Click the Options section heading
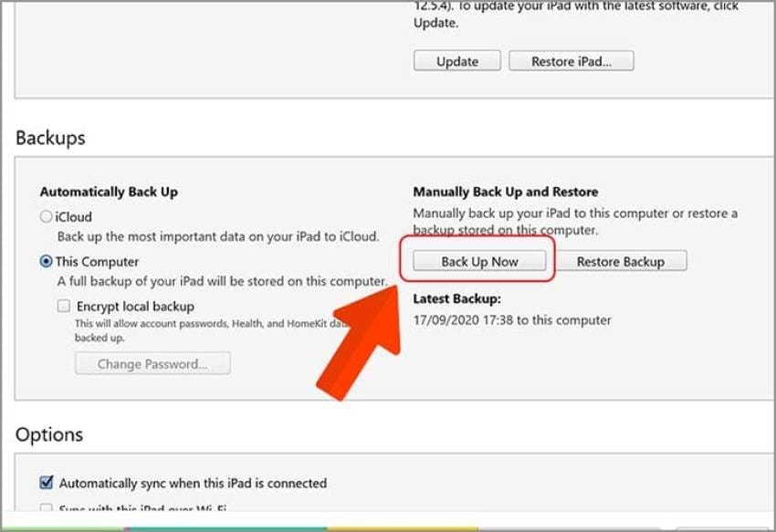776x532 pixels. tap(49, 434)
